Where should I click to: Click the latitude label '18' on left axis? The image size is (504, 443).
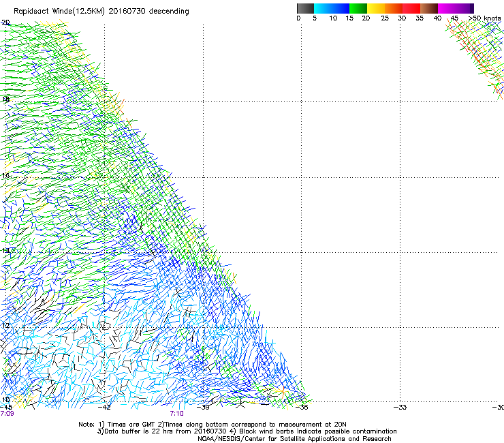[x=5, y=99]
